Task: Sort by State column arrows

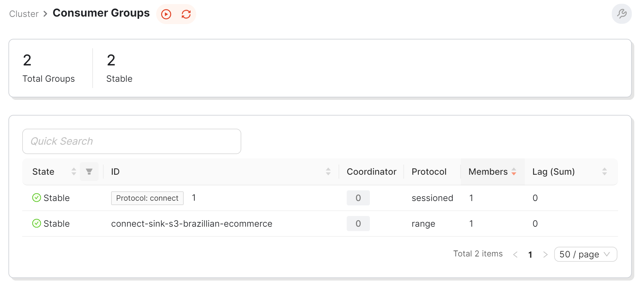Action: tap(74, 172)
